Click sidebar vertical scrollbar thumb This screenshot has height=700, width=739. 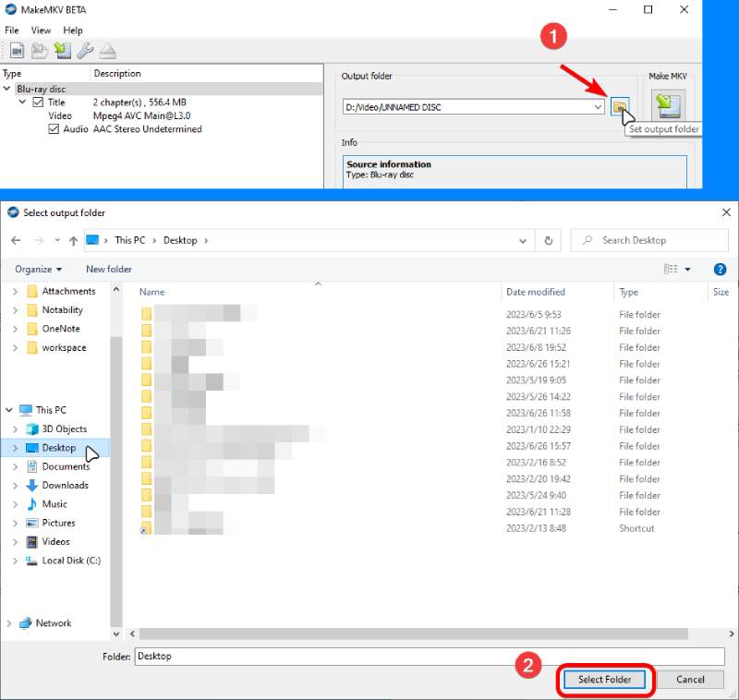116,480
